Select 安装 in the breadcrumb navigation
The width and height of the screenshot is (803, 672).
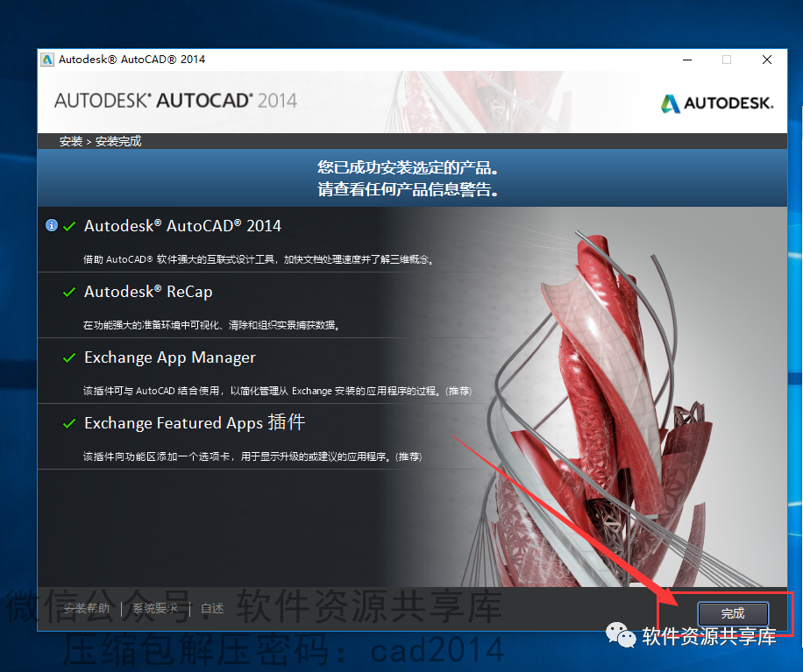pyautogui.click(x=70, y=141)
